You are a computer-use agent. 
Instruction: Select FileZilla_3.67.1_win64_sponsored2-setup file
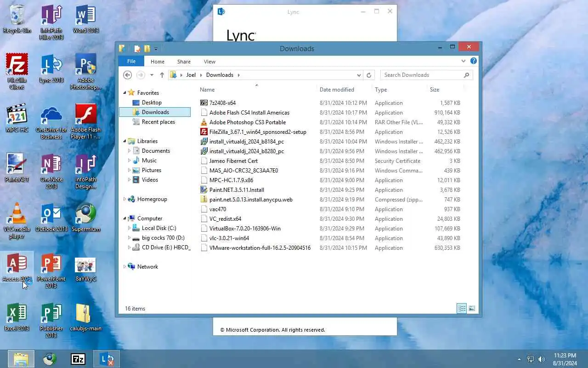(258, 132)
